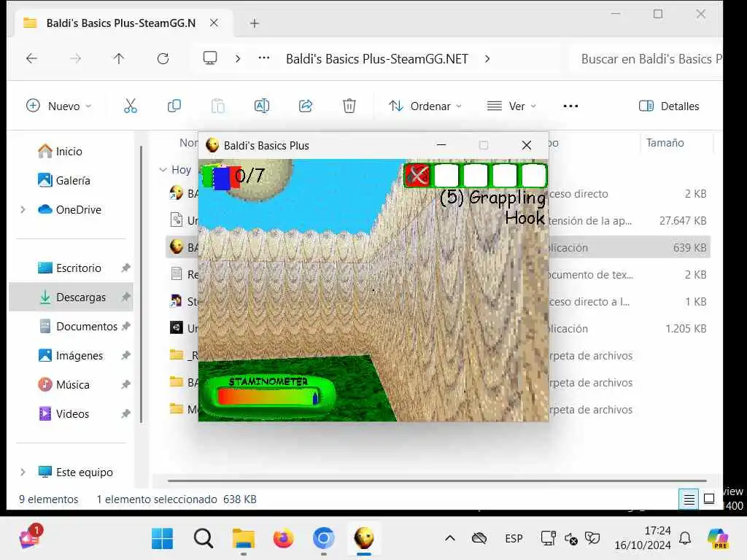Add a new File Explorer tab

pos(255,23)
